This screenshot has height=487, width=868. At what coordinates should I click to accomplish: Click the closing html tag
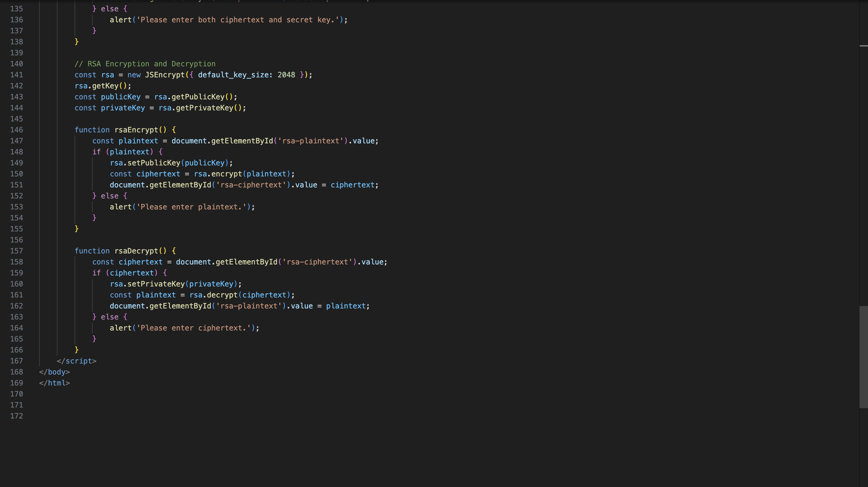tap(55, 383)
